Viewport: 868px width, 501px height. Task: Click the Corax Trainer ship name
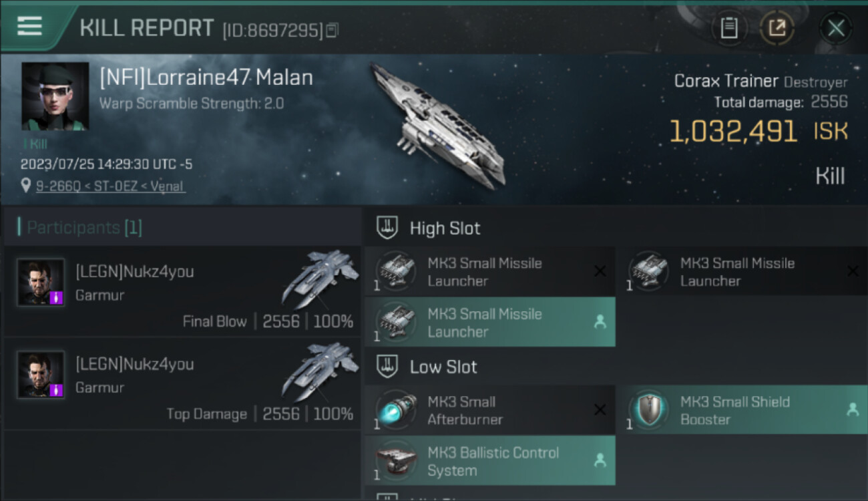point(726,81)
